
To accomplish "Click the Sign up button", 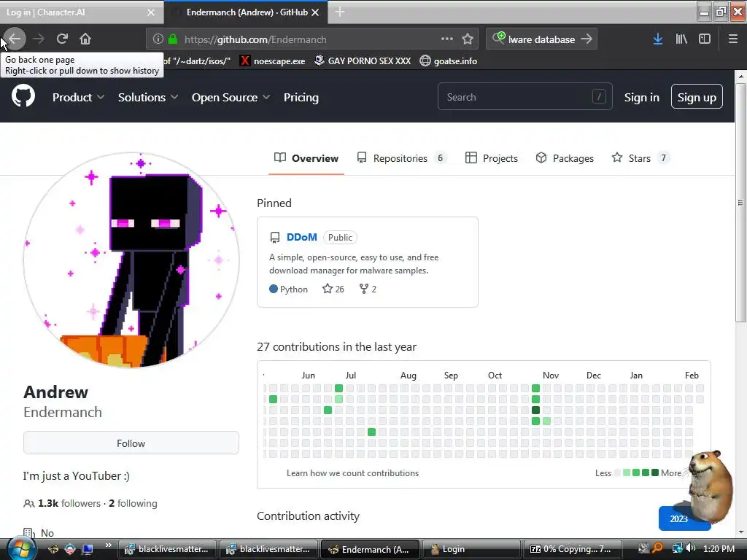I will point(697,97).
